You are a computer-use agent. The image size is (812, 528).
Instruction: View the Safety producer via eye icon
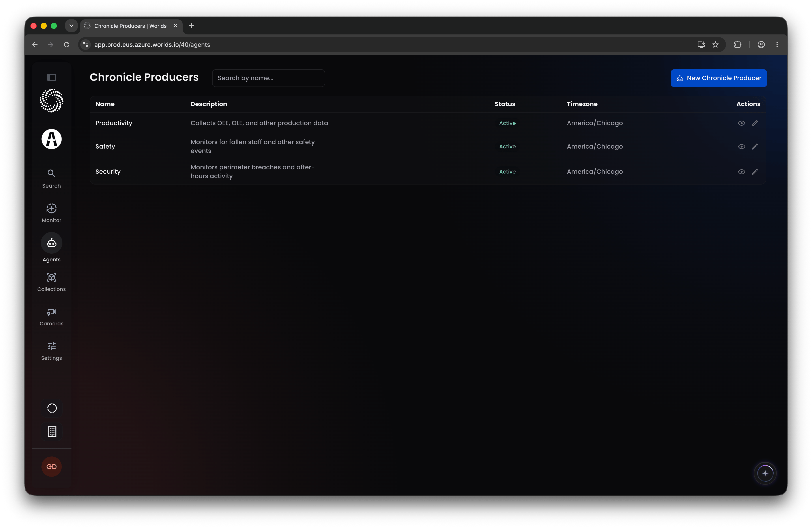point(741,147)
